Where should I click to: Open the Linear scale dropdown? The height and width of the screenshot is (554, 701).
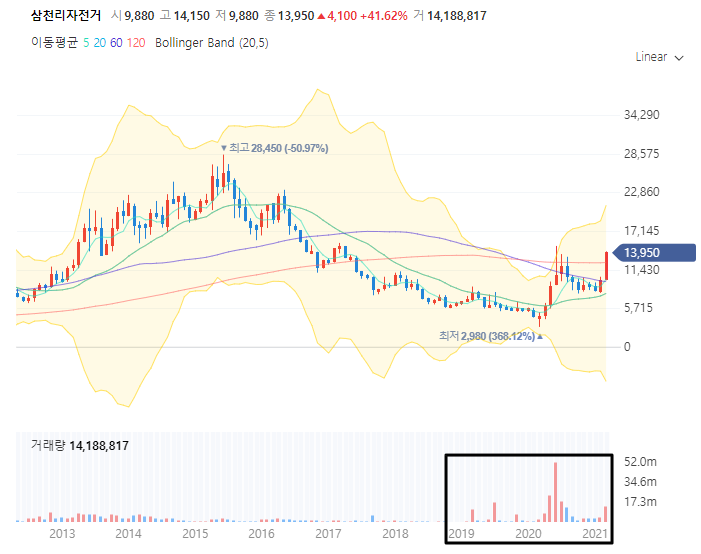click(x=659, y=57)
